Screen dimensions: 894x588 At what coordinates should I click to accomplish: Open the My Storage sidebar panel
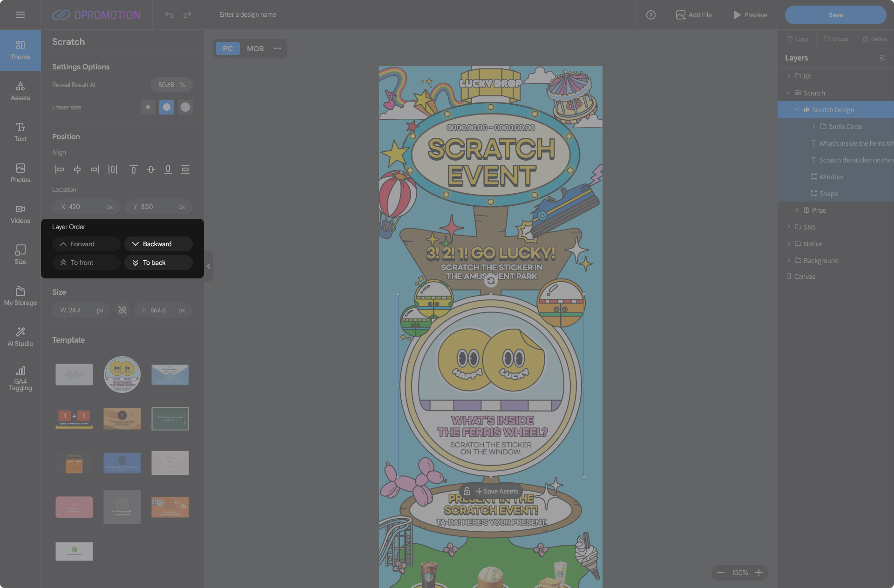pos(20,295)
